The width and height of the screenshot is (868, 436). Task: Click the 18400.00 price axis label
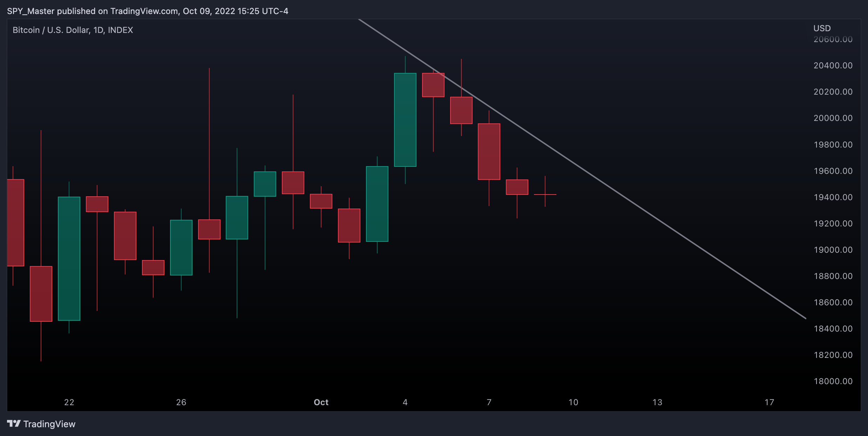[833, 329]
